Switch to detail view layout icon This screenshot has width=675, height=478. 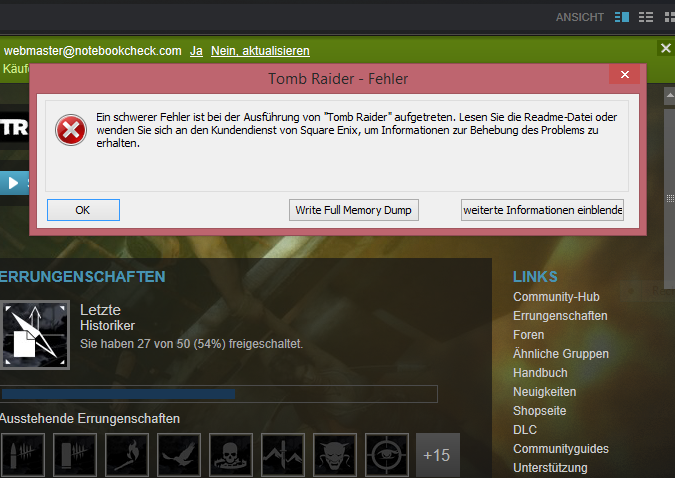tap(622, 17)
